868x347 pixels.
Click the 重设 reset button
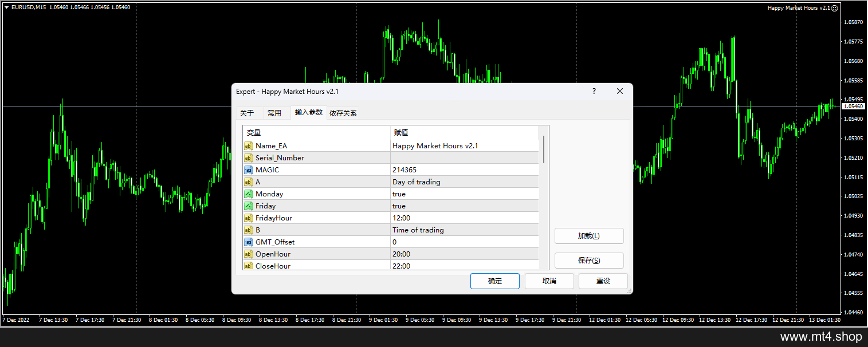(603, 281)
